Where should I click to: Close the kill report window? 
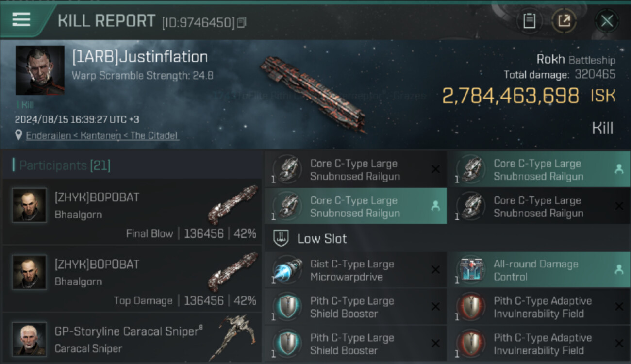point(607,21)
